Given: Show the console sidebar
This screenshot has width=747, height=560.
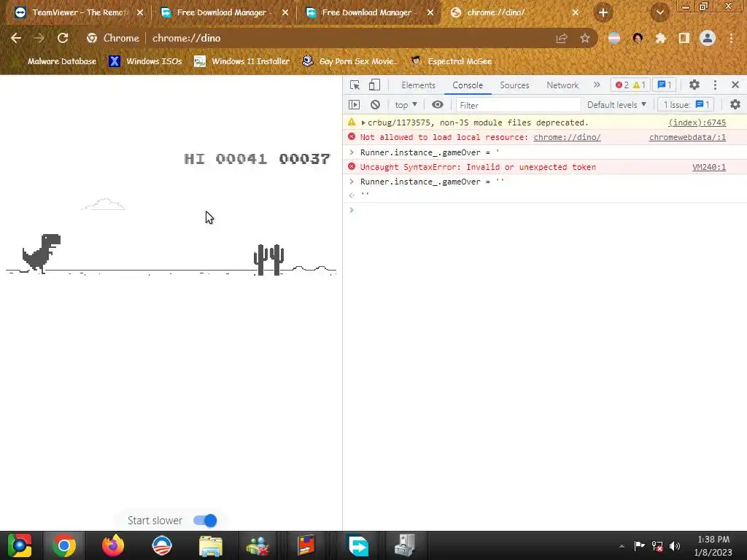Looking at the screenshot, I should 354,105.
